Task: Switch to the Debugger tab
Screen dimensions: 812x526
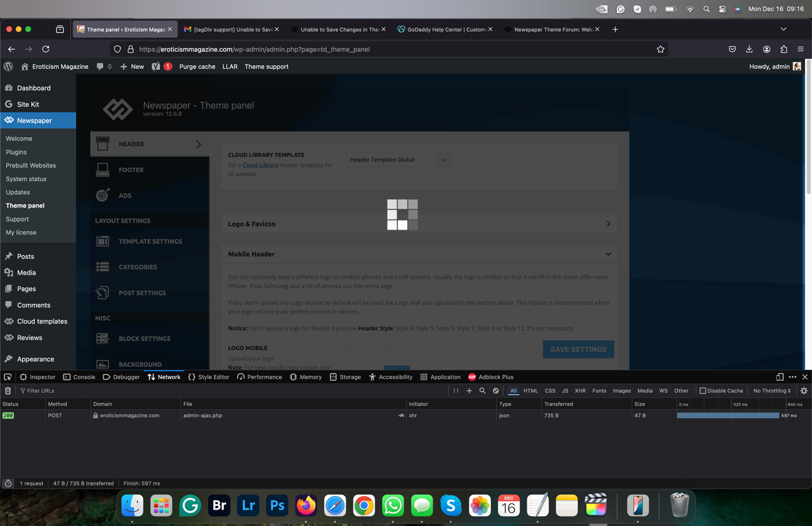Action: click(121, 377)
